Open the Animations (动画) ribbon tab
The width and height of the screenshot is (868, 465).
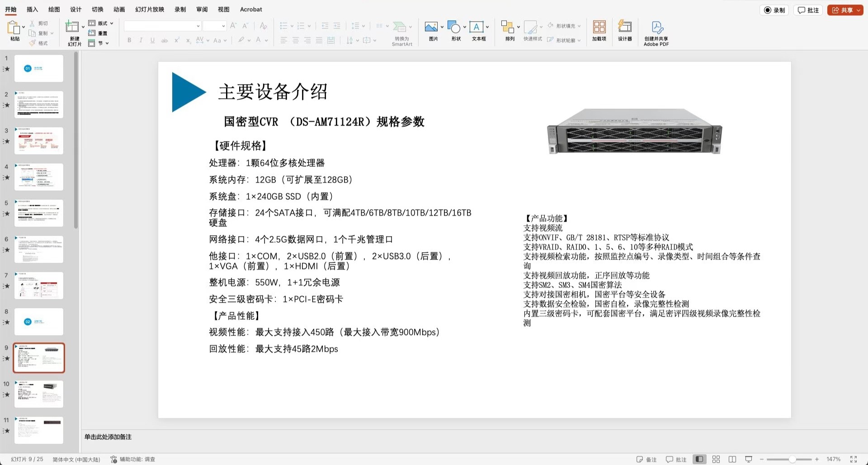(x=119, y=9)
